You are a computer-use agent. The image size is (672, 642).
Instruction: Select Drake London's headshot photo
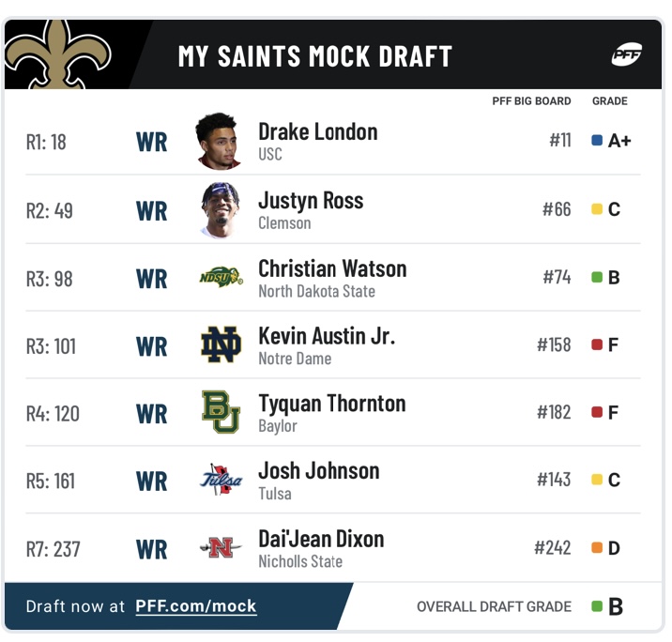pyautogui.click(x=218, y=141)
